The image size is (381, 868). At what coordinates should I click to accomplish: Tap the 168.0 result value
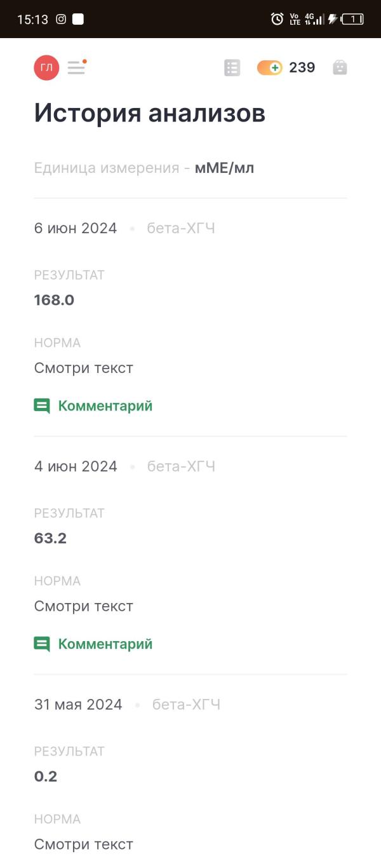54,300
